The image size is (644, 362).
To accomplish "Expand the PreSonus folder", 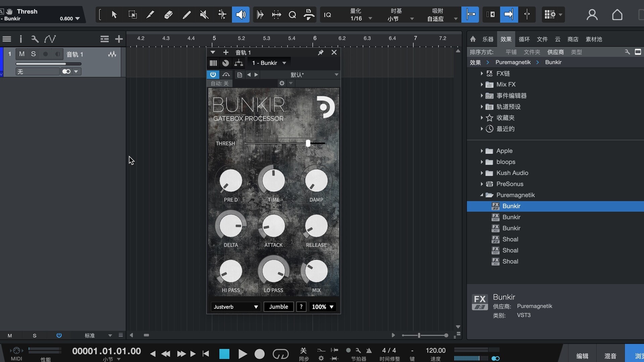I will tap(482, 184).
